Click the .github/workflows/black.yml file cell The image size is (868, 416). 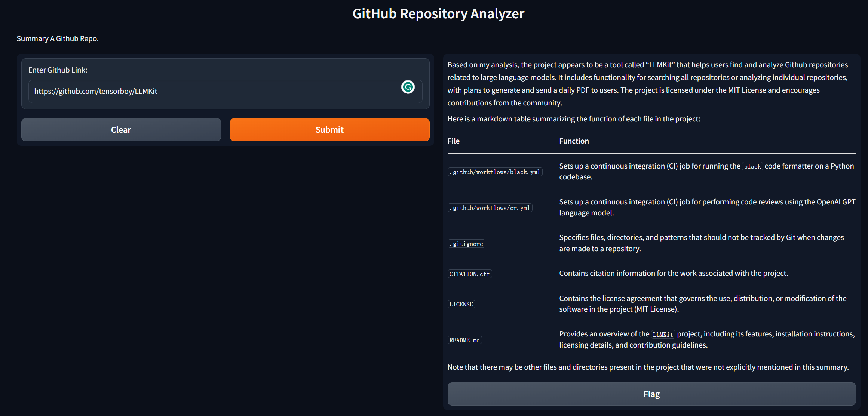tap(495, 172)
